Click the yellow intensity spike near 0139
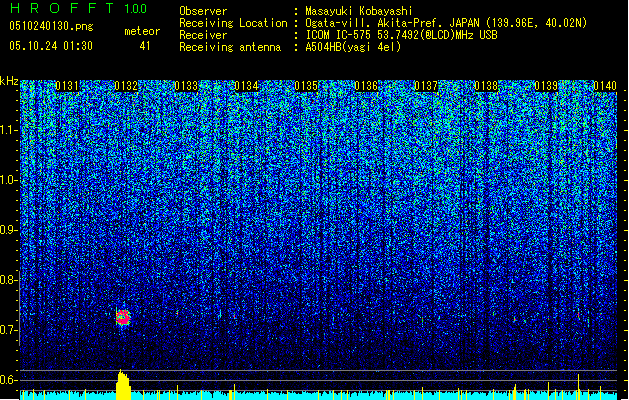 (578, 387)
